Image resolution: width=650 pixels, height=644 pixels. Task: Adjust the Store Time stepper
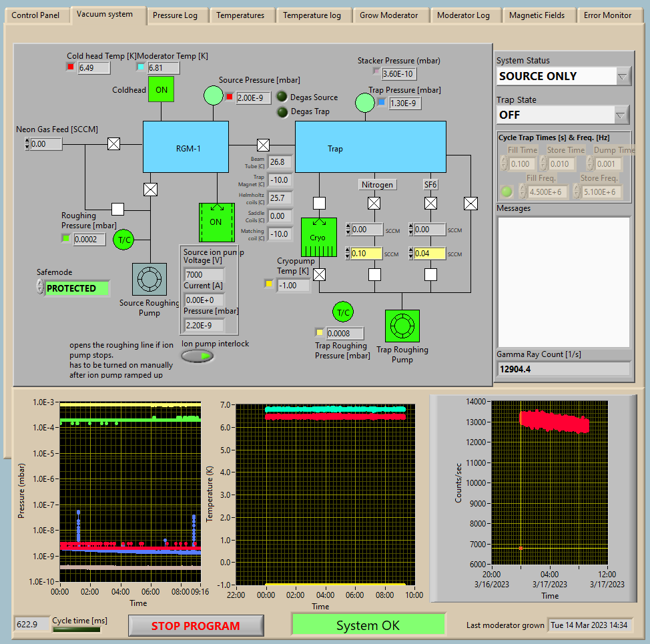(x=543, y=164)
